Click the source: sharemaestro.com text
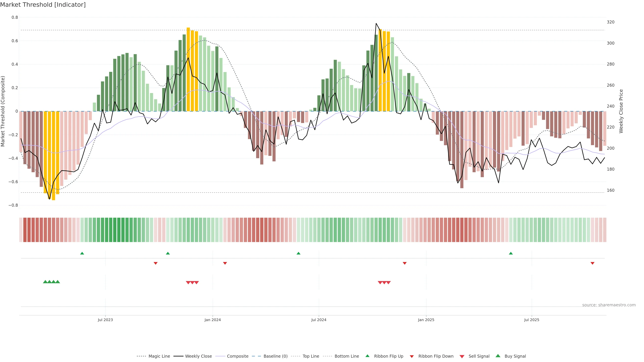The width and height of the screenshot is (644, 362). tap(609, 305)
